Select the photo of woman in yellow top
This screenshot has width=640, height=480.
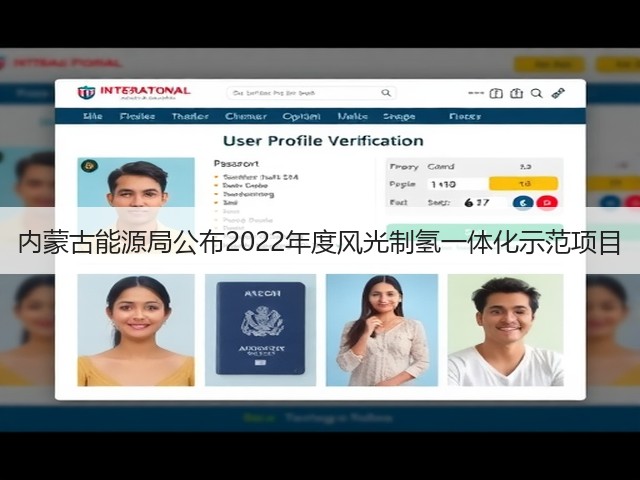pos(136,330)
